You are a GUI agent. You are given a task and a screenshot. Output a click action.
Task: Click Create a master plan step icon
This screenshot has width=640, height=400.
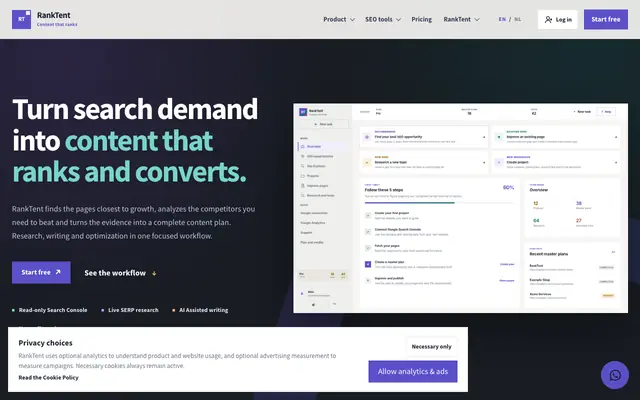368,264
